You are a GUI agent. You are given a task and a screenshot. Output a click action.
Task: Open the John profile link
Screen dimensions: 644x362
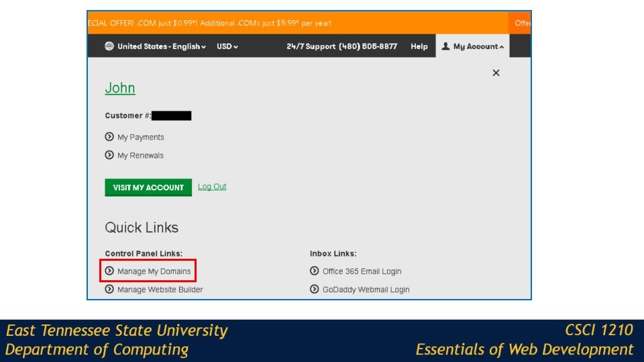(120, 88)
